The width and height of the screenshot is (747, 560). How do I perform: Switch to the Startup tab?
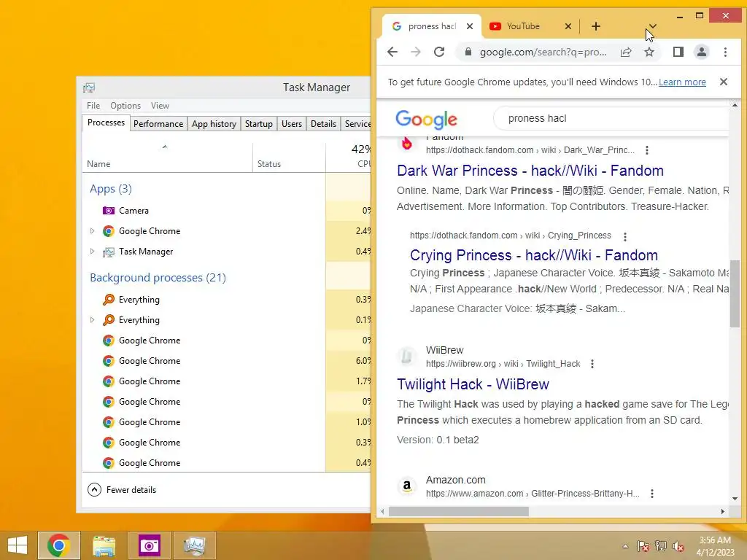tap(259, 124)
